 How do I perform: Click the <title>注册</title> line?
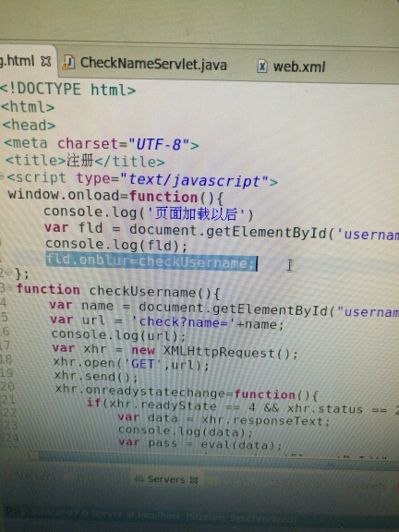tap(85, 160)
